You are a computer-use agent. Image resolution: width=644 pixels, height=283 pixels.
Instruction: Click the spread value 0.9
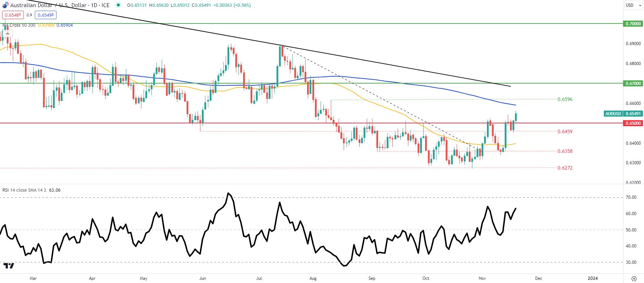coord(29,15)
